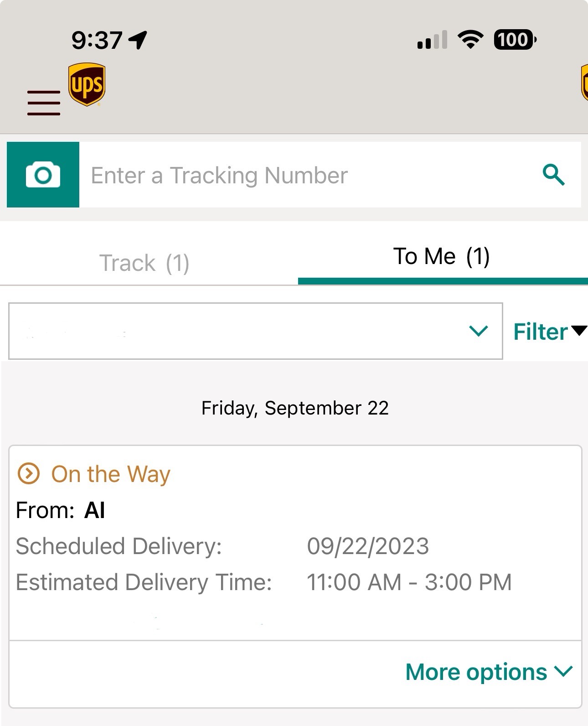The image size is (588, 726).
Task: Select the To Me (1) tab
Action: 442,256
